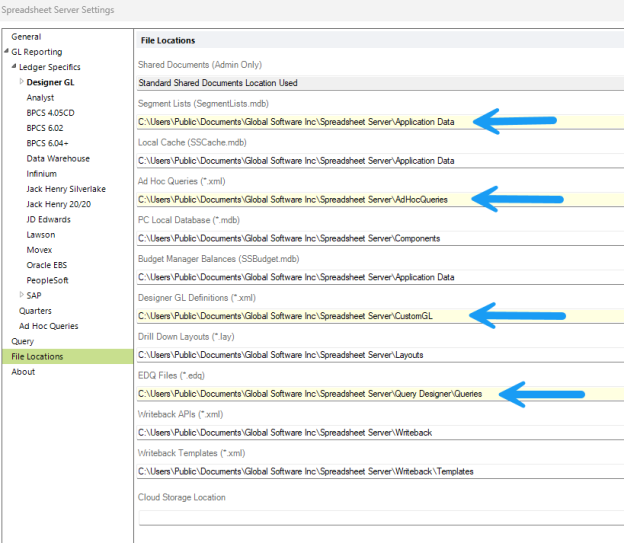Open the Quarters settings page

(36, 310)
